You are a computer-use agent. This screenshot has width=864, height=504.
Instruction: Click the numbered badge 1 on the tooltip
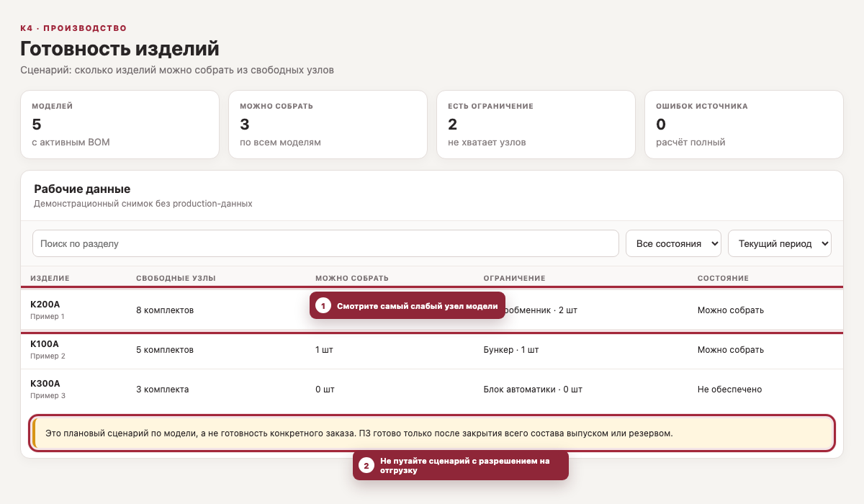click(323, 306)
